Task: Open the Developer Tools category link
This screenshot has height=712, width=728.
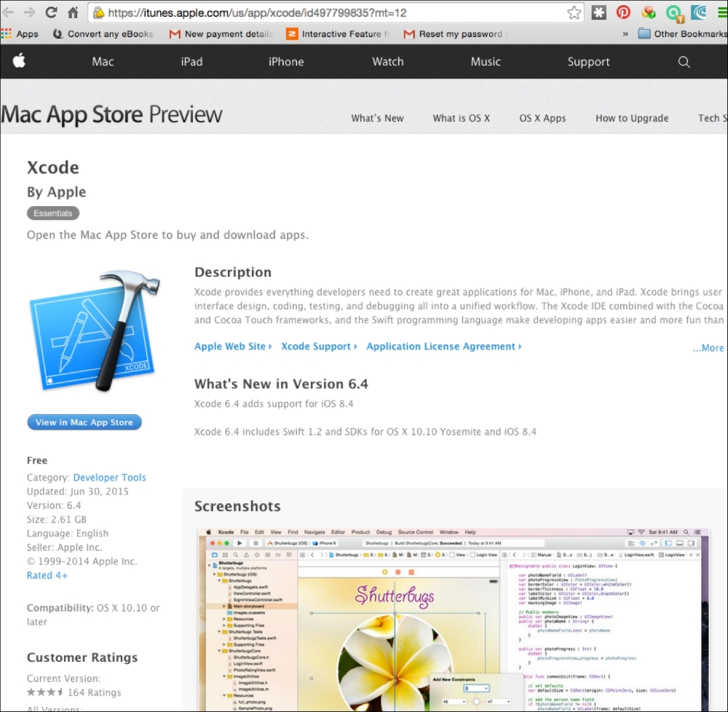Action: point(110,477)
